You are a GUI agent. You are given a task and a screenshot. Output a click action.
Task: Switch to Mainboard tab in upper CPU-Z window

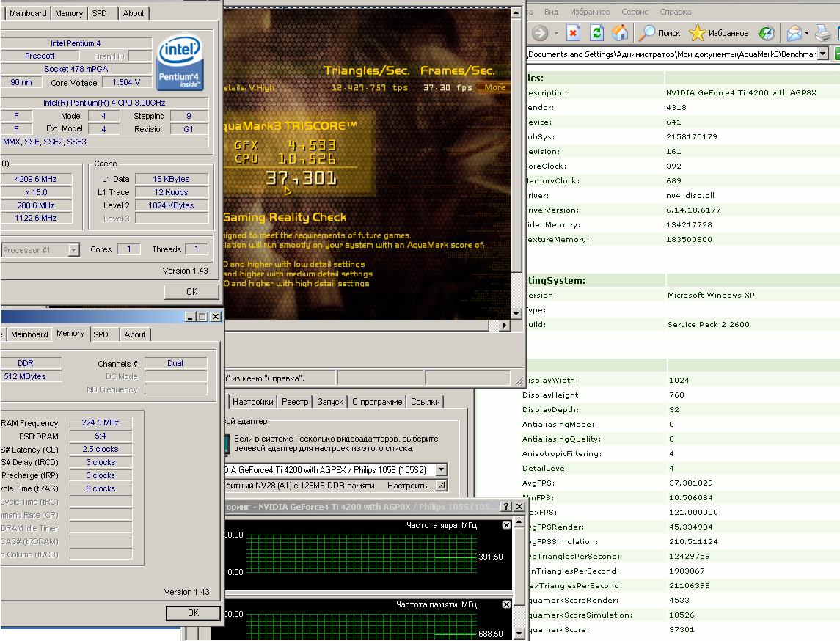tap(28, 13)
